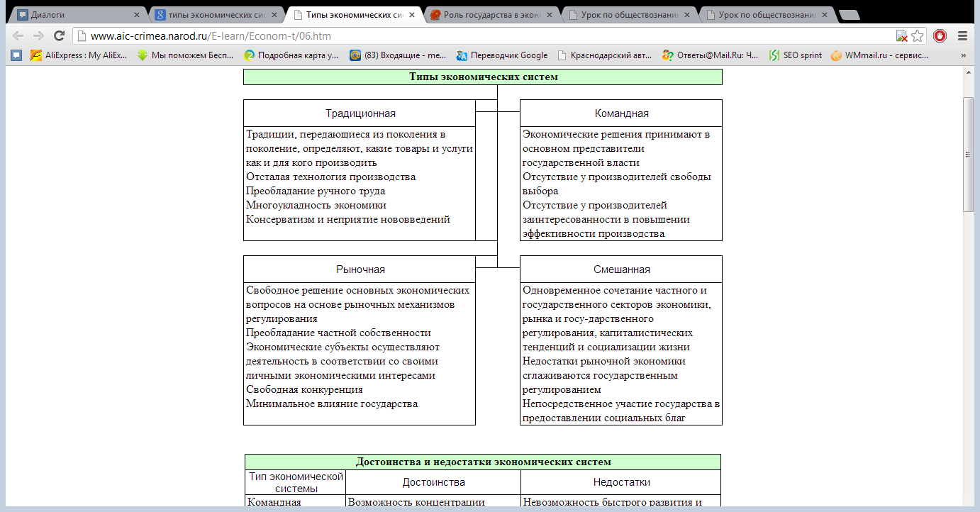The image size is (980, 512).
Task: Open the 'Переводчик Google' bookmark
Action: click(502, 55)
